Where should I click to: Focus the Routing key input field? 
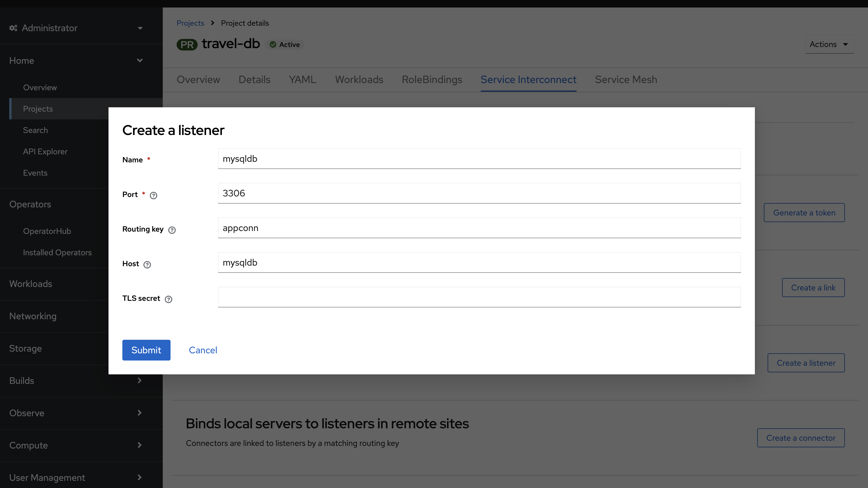tap(479, 228)
